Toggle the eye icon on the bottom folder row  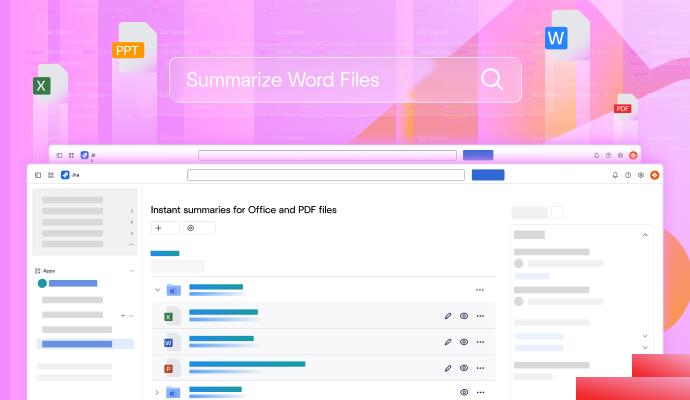[x=464, y=393]
